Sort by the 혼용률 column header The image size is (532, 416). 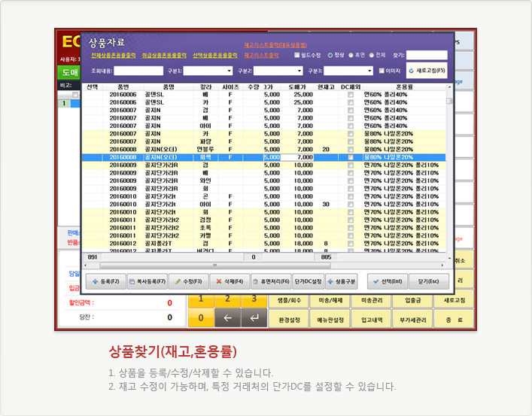click(x=404, y=87)
